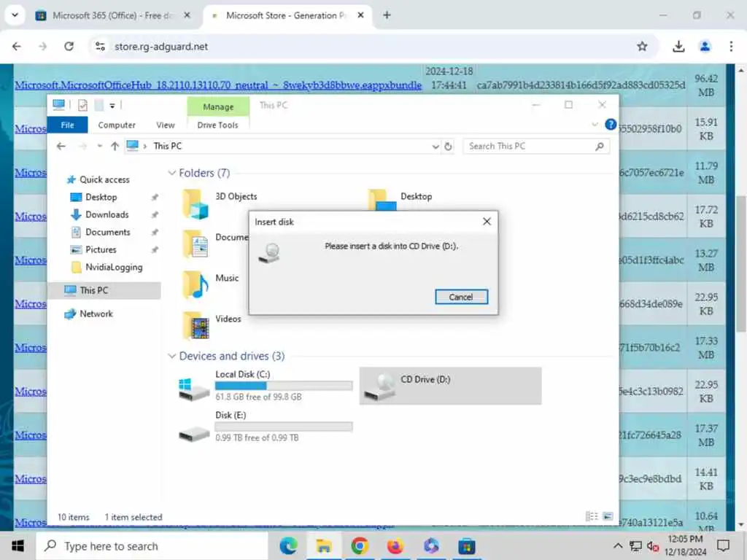Image resolution: width=747 pixels, height=560 pixels.
Task: Open Chrome downloads icon
Action: pyautogui.click(x=678, y=46)
